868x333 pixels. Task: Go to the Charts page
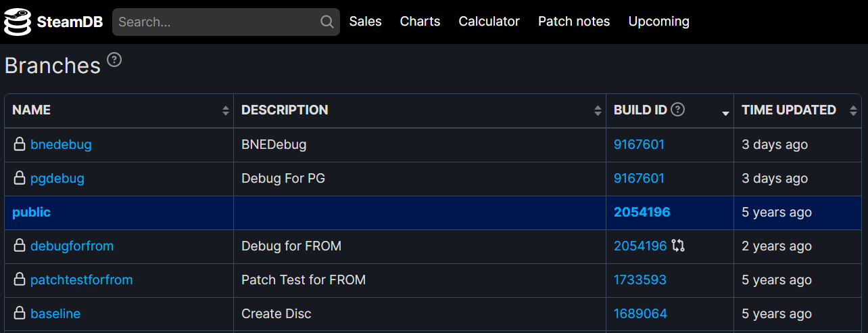tap(420, 22)
